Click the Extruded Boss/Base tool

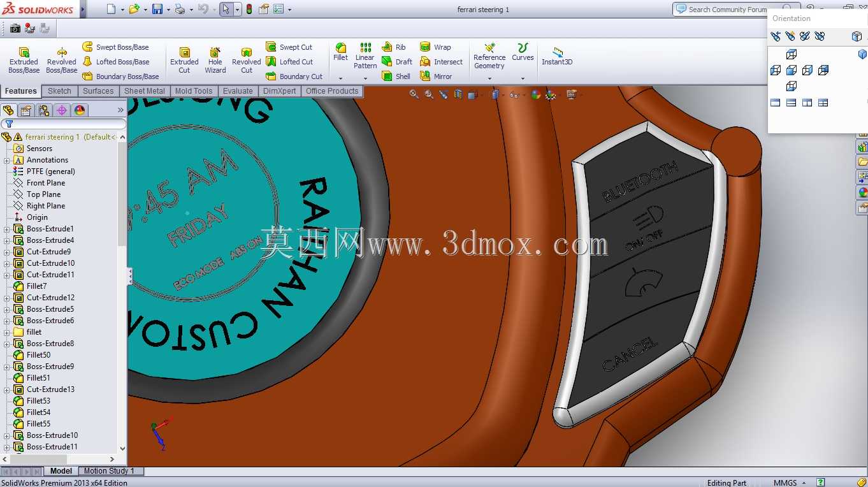24,60
